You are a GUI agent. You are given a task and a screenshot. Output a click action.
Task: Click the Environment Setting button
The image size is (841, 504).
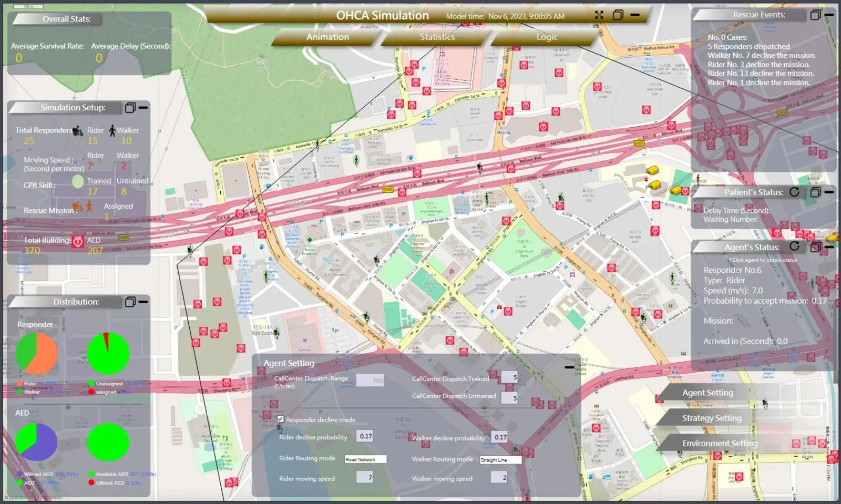720,443
